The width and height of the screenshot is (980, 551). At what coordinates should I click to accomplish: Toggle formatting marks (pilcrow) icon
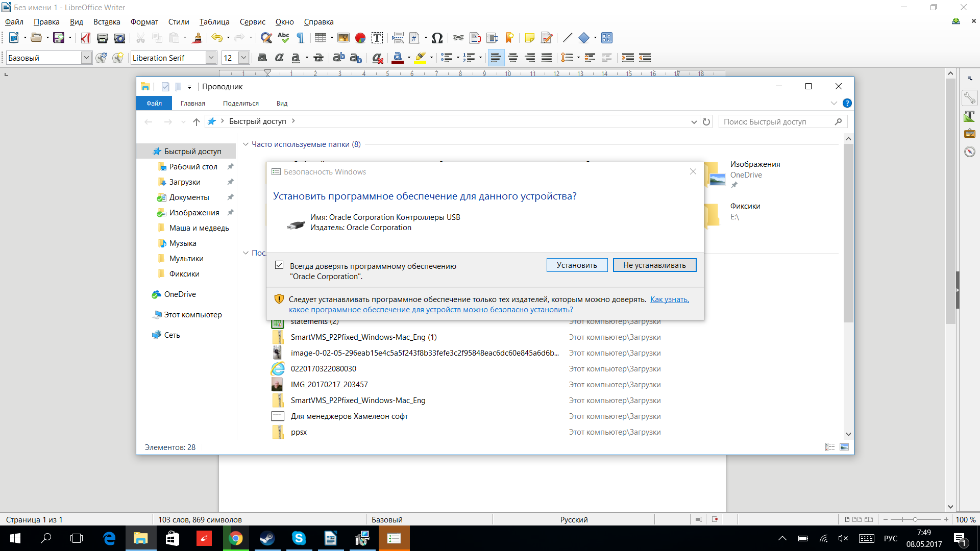(301, 38)
